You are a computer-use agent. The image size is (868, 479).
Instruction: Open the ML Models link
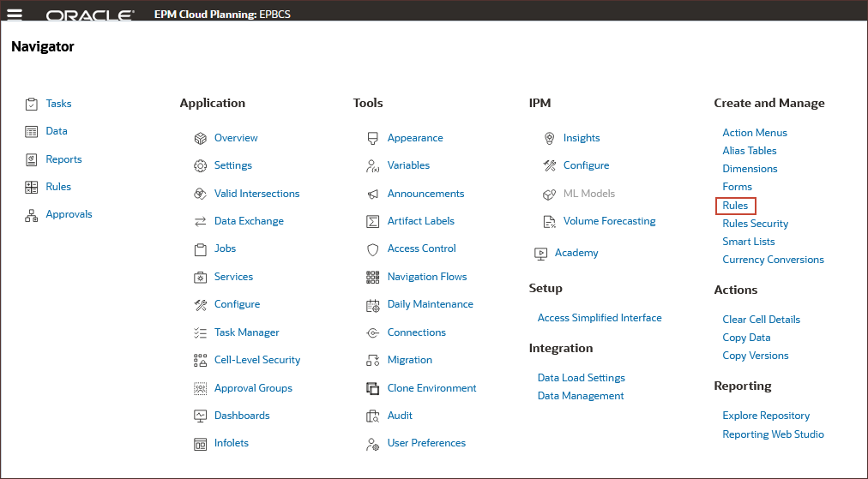click(589, 194)
